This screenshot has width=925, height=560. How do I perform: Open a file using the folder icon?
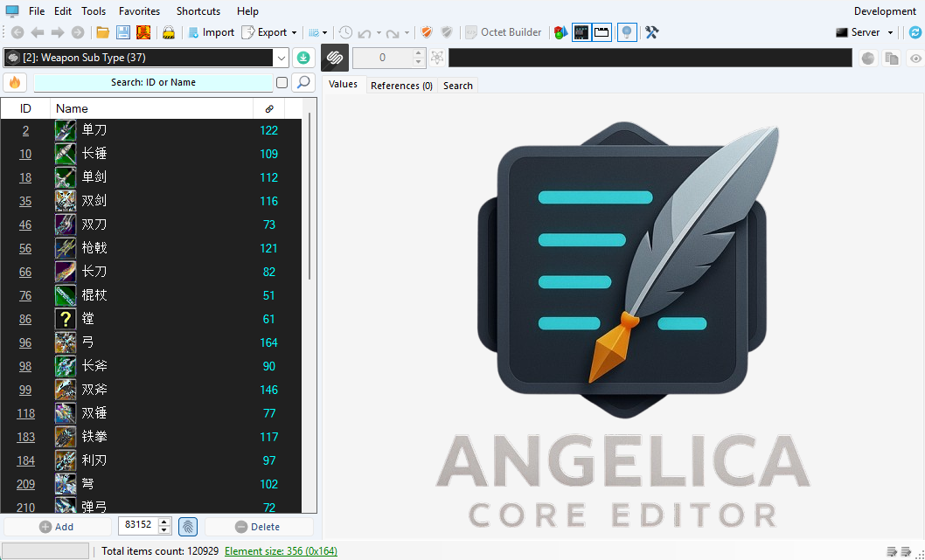coord(101,32)
